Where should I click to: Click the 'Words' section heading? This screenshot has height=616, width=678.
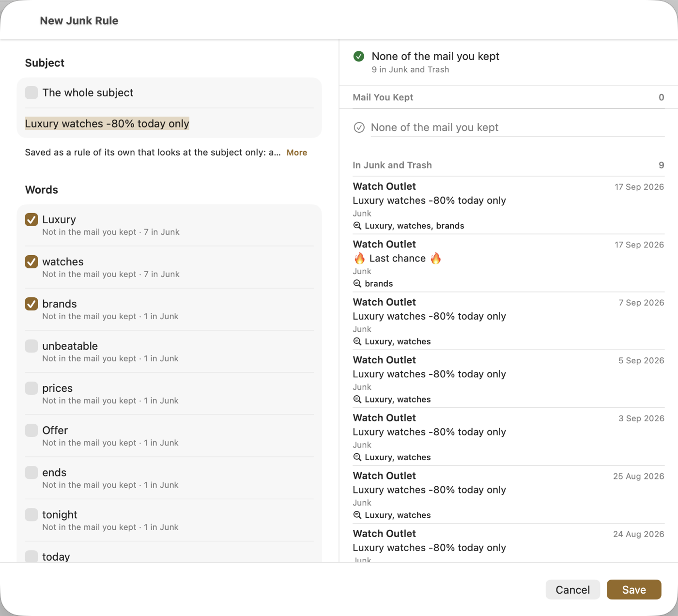click(x=42, y=190)
